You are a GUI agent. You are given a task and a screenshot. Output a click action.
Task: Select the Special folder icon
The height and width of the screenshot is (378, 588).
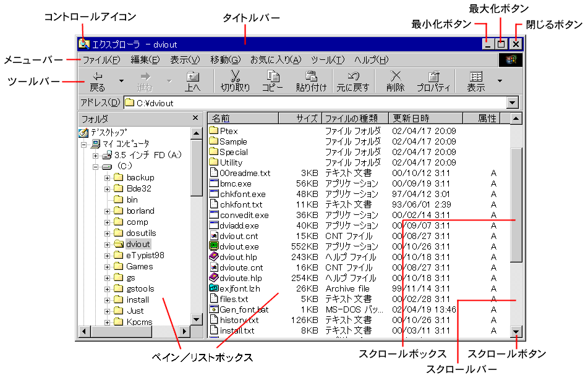pyautogui.click(x=214, y=151)
